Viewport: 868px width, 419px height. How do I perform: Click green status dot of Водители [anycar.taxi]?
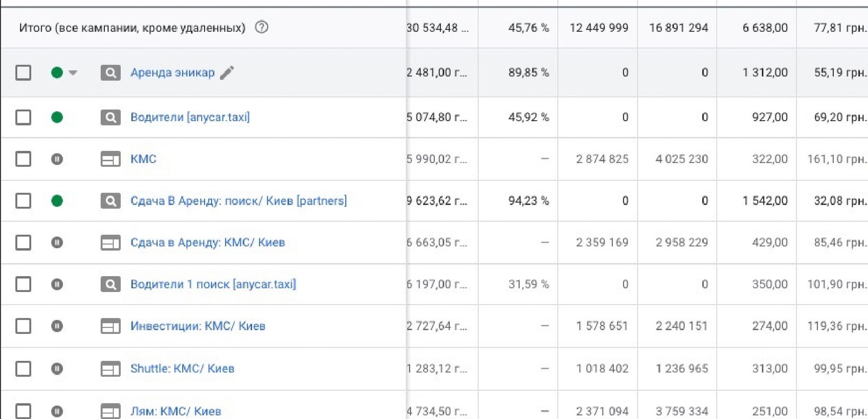pyautogui.click(x=57, y=117)
